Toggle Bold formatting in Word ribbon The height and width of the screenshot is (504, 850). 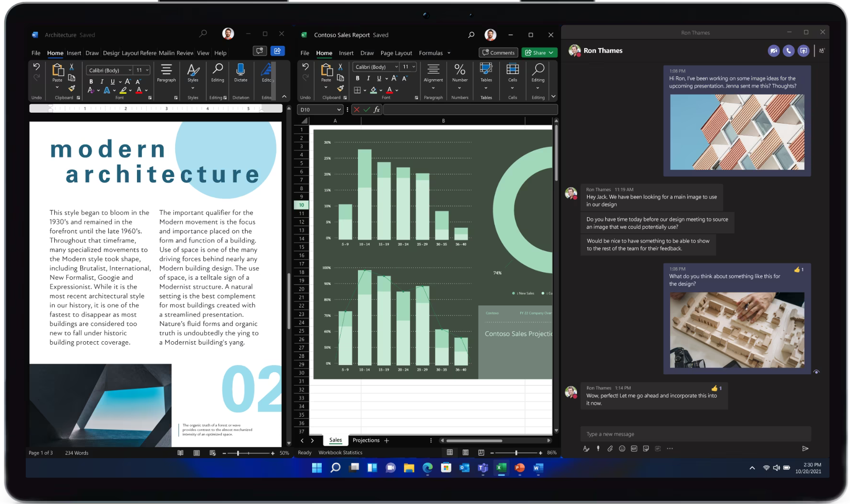(x=91, y=82)
